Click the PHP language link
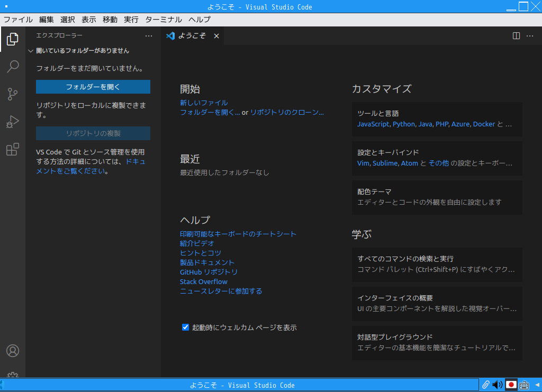The width and height of the screenshot is (542, 392). tap(442, 124)
